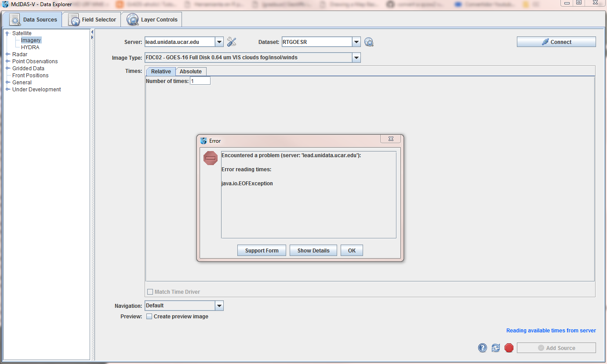
Task: Click the red stop icon at bottom right
Action: tap(509, 348)
